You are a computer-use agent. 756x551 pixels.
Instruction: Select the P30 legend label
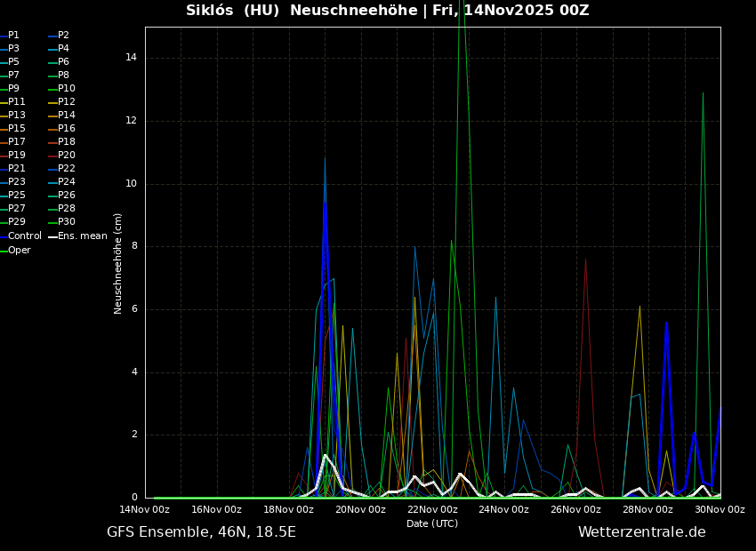point(66,222)
